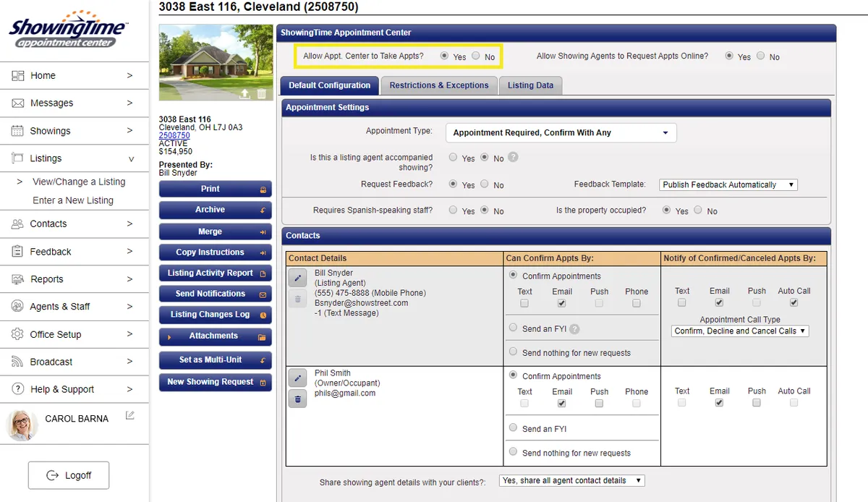
Task: Click the Feedback clipboard icon
Action: [17, 252]
